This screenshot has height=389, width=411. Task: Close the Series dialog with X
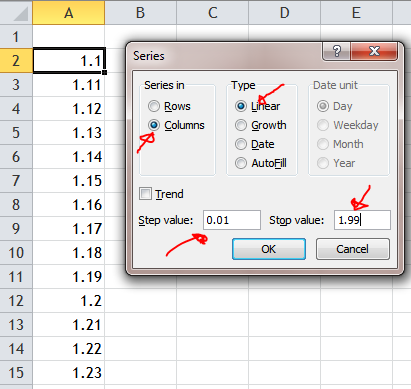point(374,51)
